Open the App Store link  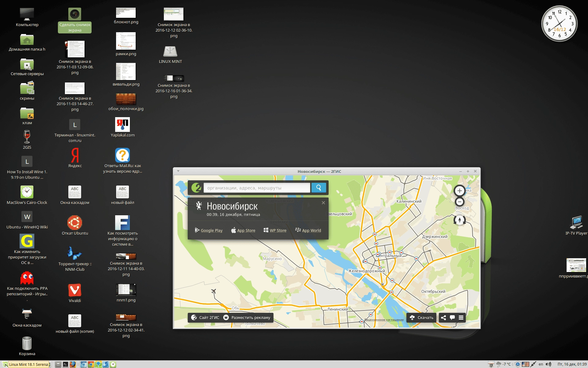click(x=243, y=230)
